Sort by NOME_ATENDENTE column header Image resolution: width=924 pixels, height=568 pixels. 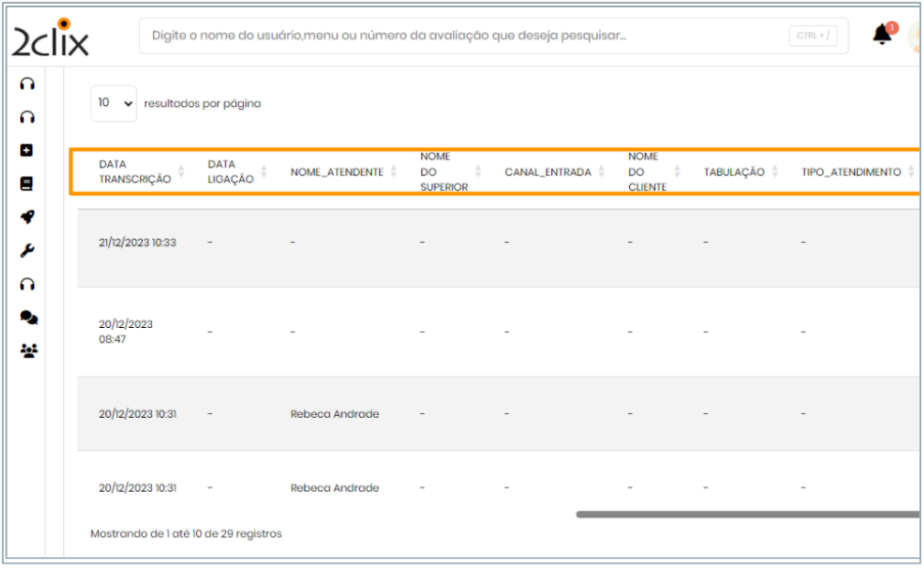tap(337, 172)
